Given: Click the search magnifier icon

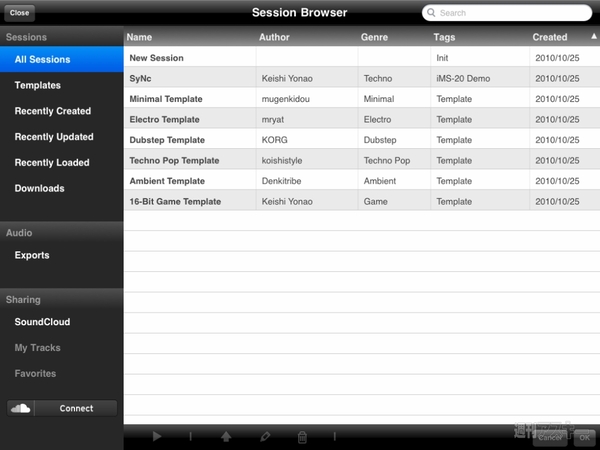Looking at the screenshot, I should [431, 13].
